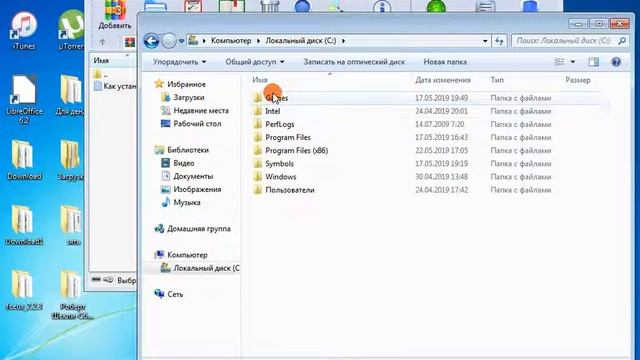Click the drive icon in the address bar
Screen dimensions: 640x360
tap(193, 40)
